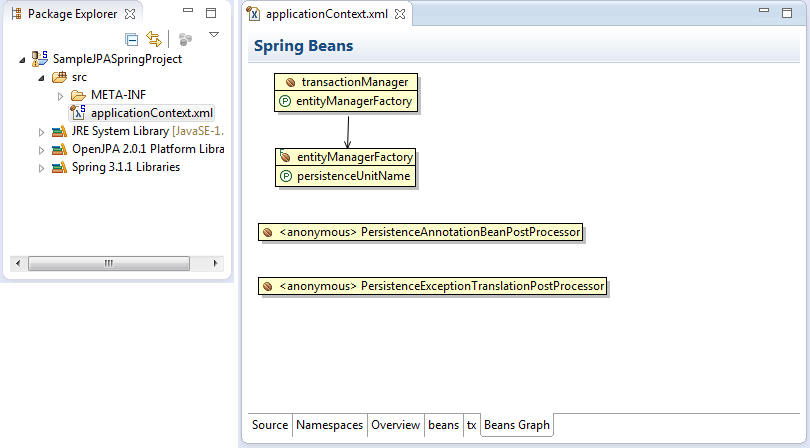Close the Package Explorer view tab
The height and width of the screenshot is (448, 810).
pyautogui.click(x=130, y=14)
